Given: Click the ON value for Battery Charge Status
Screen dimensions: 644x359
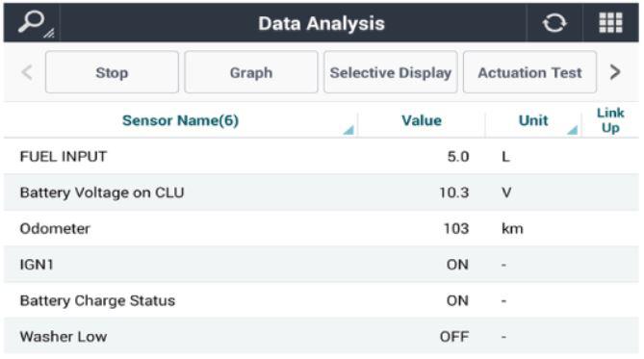Looking at the screenshot, I should click(457, 300).
